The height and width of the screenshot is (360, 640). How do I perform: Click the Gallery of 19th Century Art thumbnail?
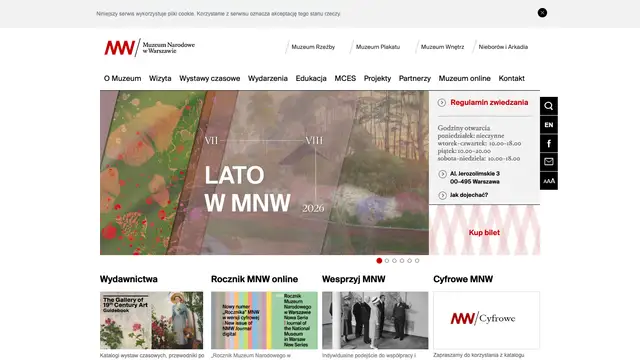[151, 320]
